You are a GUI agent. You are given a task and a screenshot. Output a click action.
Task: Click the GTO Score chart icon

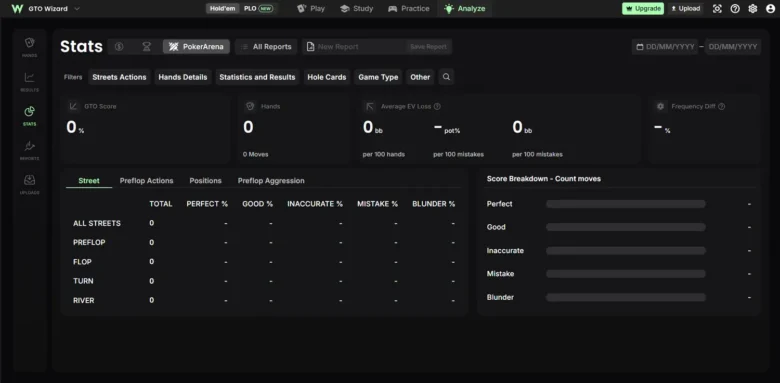[74, 106]
